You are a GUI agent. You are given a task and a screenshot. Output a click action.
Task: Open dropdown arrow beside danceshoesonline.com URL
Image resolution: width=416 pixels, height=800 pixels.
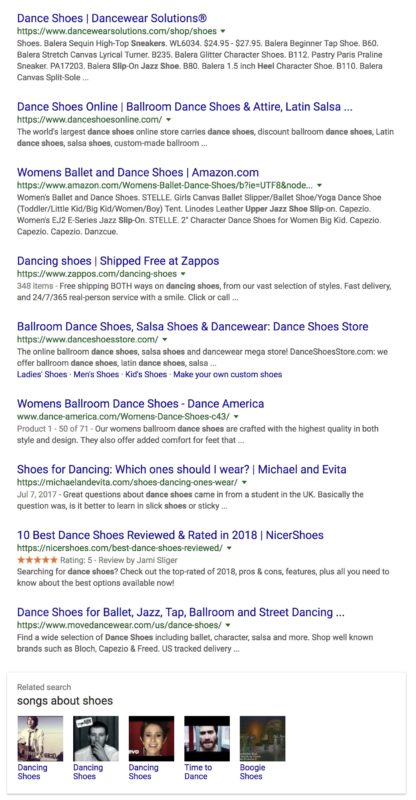tap(169, 120)
